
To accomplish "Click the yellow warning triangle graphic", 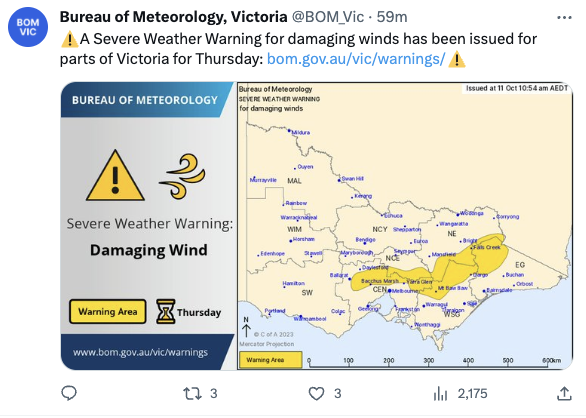I will [x=115, y=176].
